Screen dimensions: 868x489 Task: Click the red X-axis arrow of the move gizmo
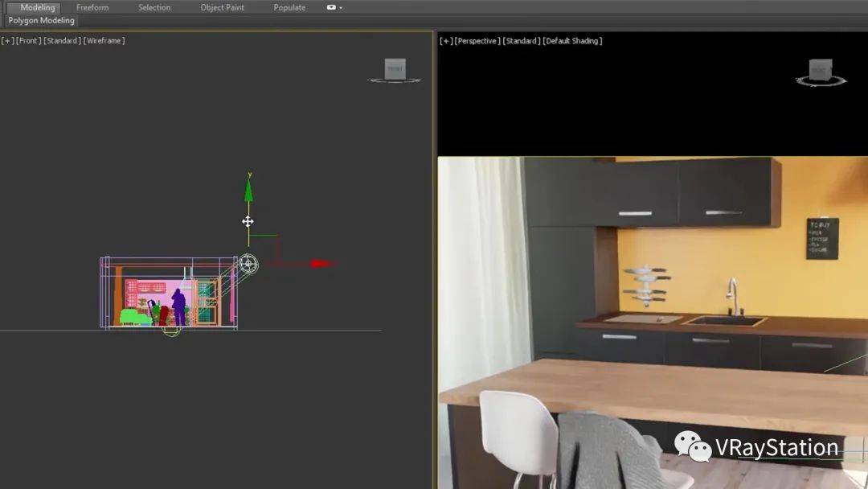pos(321,263)
